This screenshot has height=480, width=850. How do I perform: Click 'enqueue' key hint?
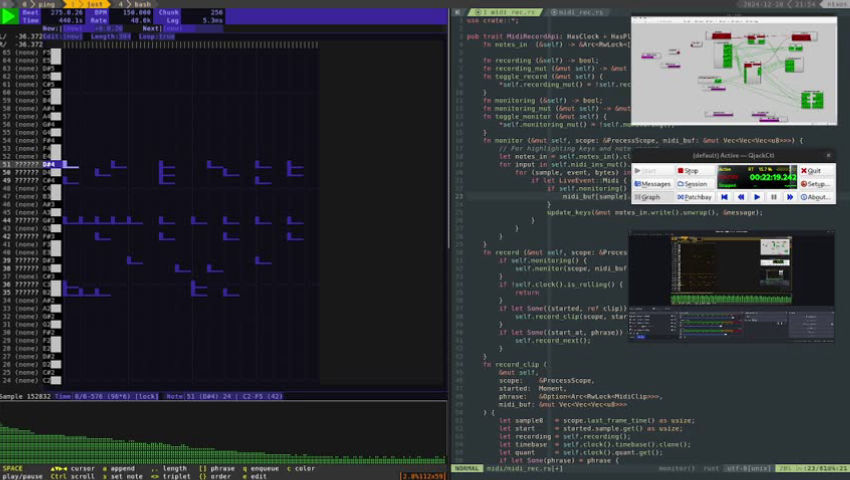(264, 469)
